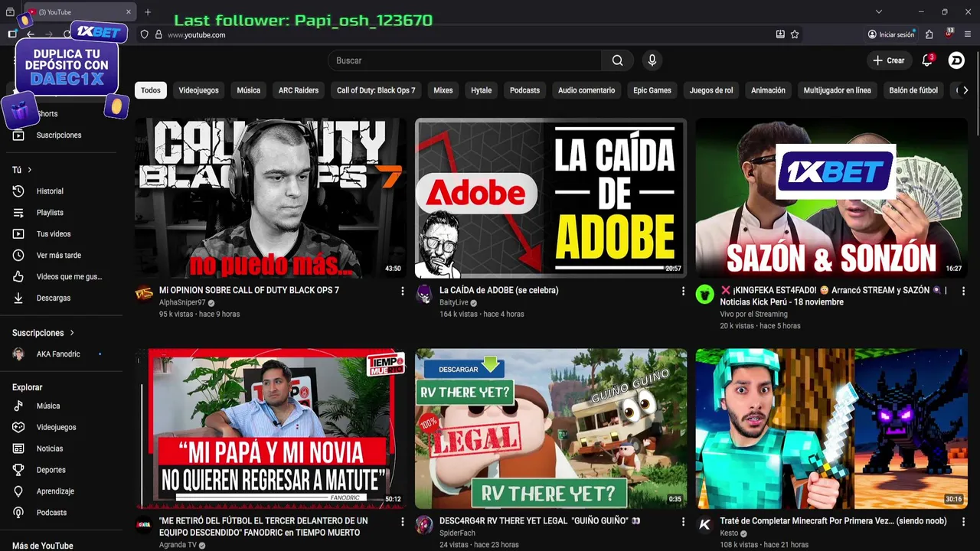Select the Juegos de rol chip
Viewport: 980px width, 551px height.
point(711,90)
